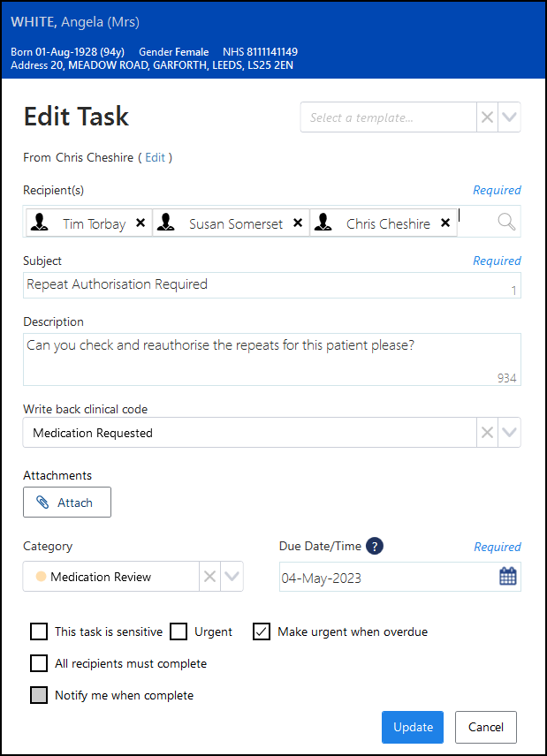547x756 pixels.
Task: Open the Category dropdown list
Action: click(x=232, y=577)
